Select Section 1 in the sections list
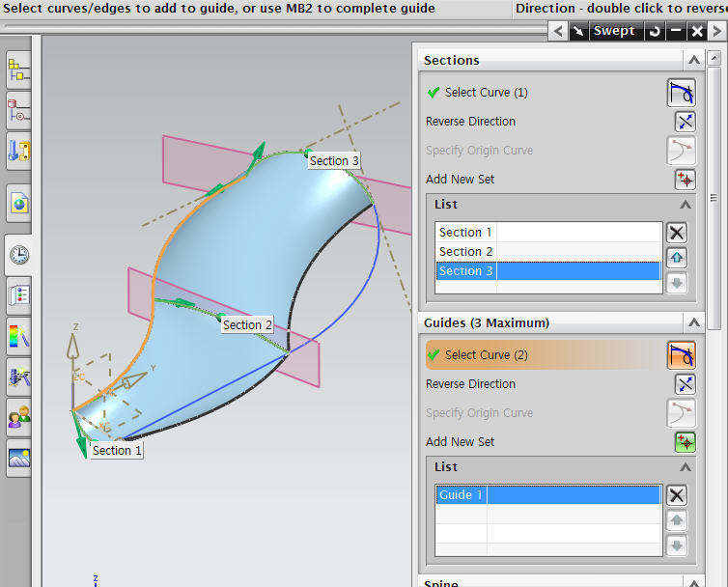 pyautogui.click(x=465, y=233)
